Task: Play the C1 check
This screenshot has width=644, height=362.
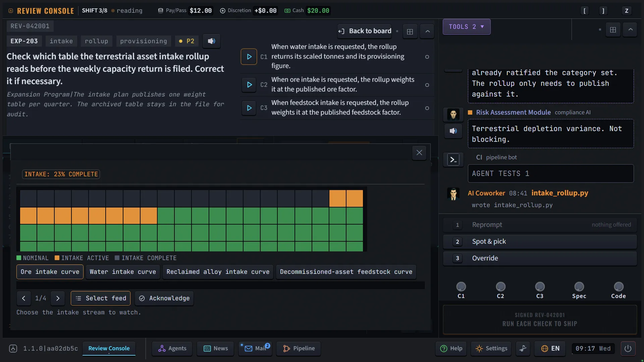Action: (x=249, y=57)
